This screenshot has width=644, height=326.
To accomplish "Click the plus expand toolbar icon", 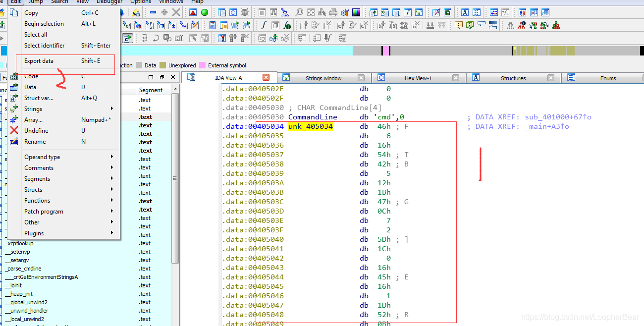I will [164, 12].
